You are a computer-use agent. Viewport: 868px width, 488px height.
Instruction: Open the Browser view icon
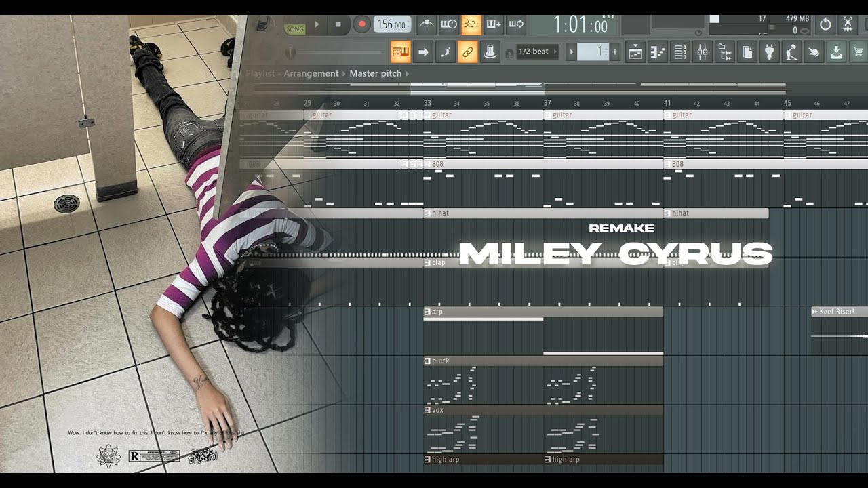click(x=725, y=52)
